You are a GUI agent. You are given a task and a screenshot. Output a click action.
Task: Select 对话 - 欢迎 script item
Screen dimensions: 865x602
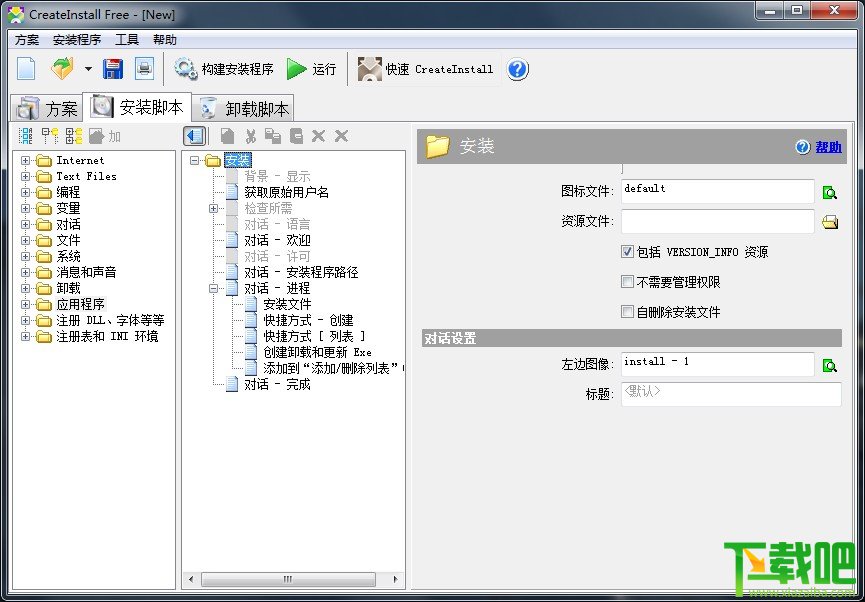tap(277, 241)
